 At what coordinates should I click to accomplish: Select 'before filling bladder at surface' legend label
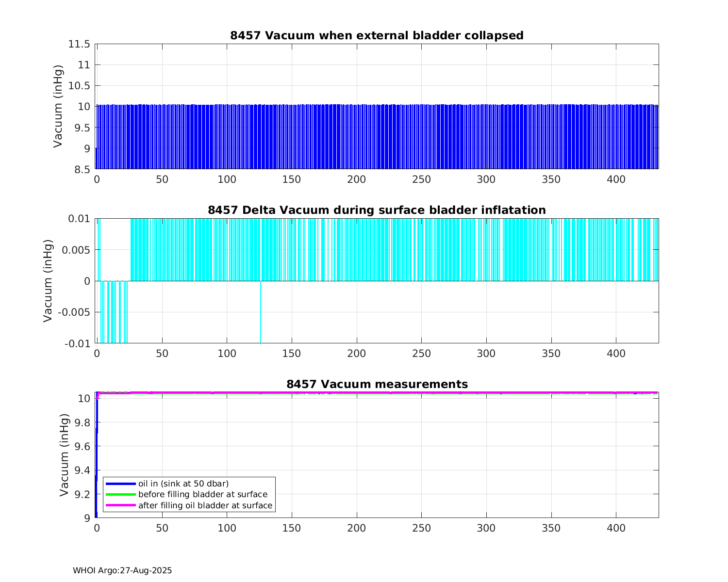(202, 495)
